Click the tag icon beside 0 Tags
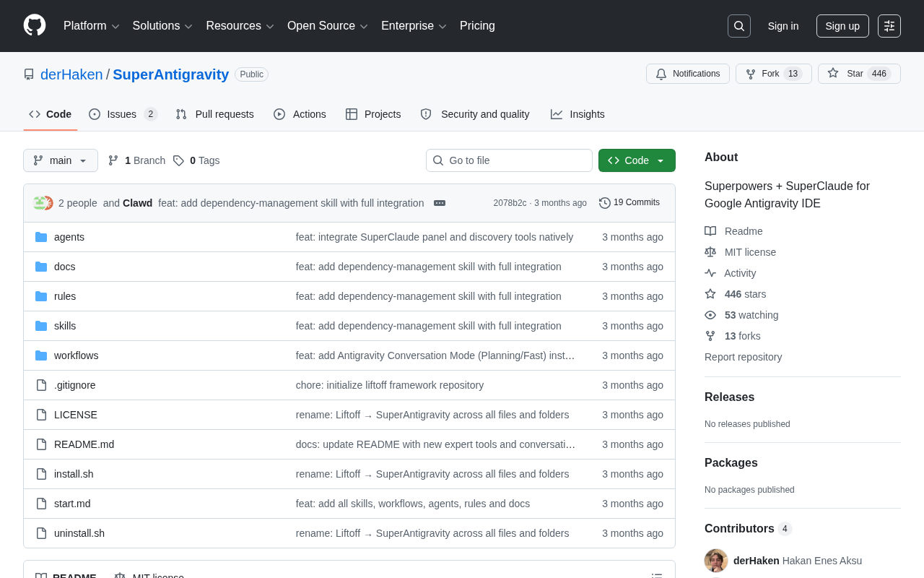Image resolution: width=924 pixels, height=578 pixels. click(x=178, y=160)
